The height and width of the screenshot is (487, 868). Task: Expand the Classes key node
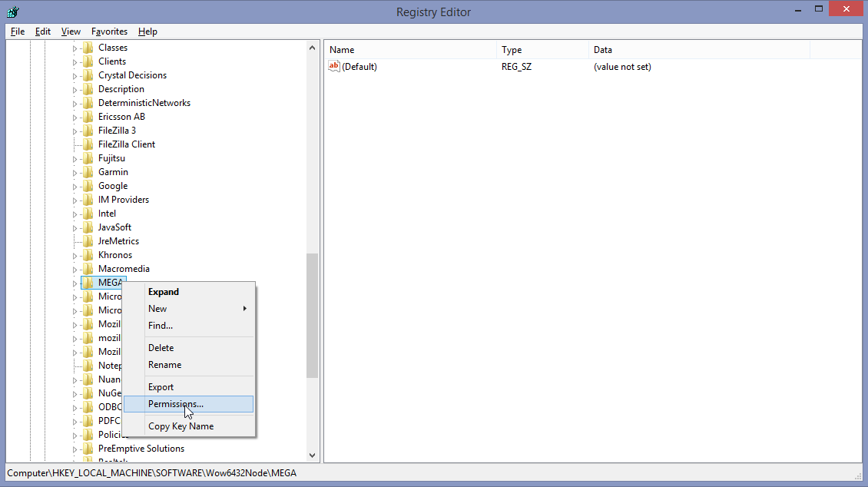[x=75, y=48]
